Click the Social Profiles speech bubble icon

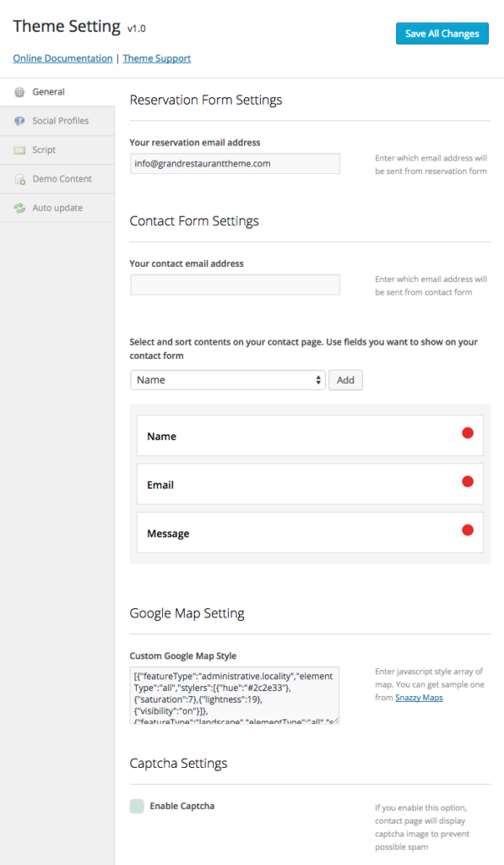19,121
